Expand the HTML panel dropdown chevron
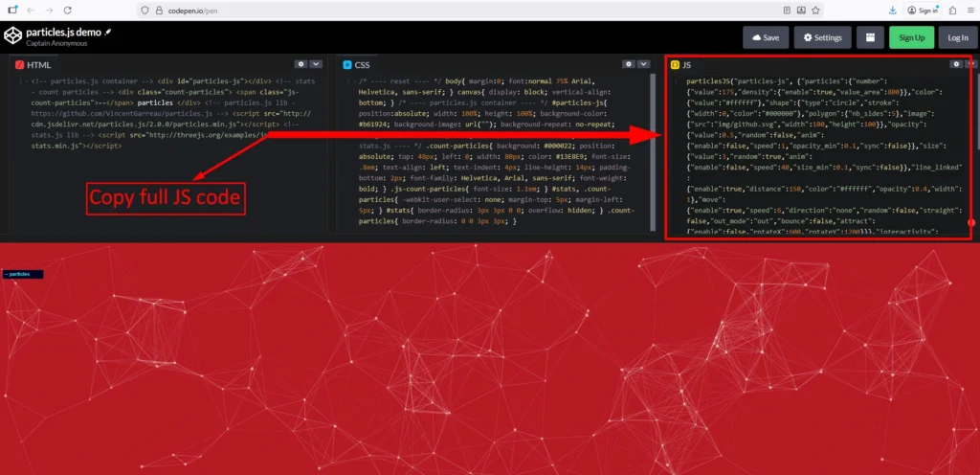Image resolution: width=980 pixels, height=475 pixels. pyautogui.click(x=317, y=64)
